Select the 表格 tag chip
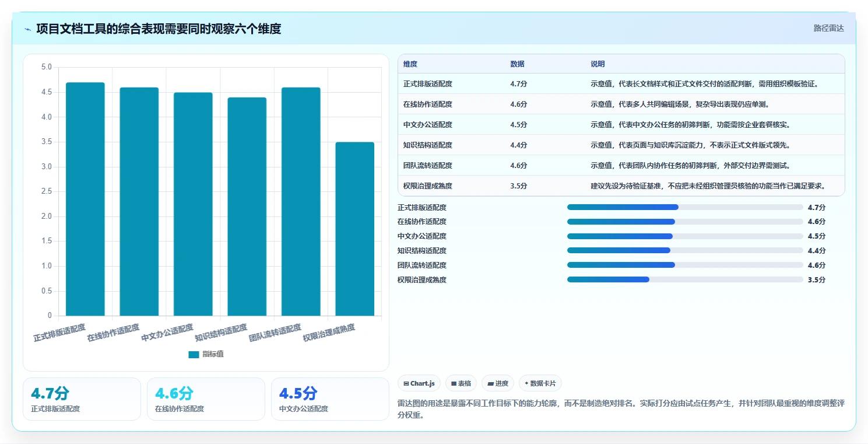 point(461,383)
